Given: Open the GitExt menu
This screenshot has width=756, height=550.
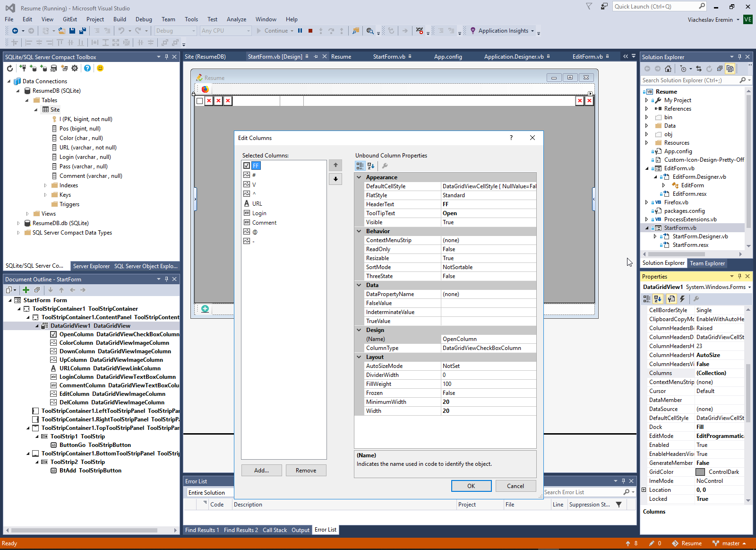Looking at the screenshot, I should pyautogui.click(x=70, y=19).
